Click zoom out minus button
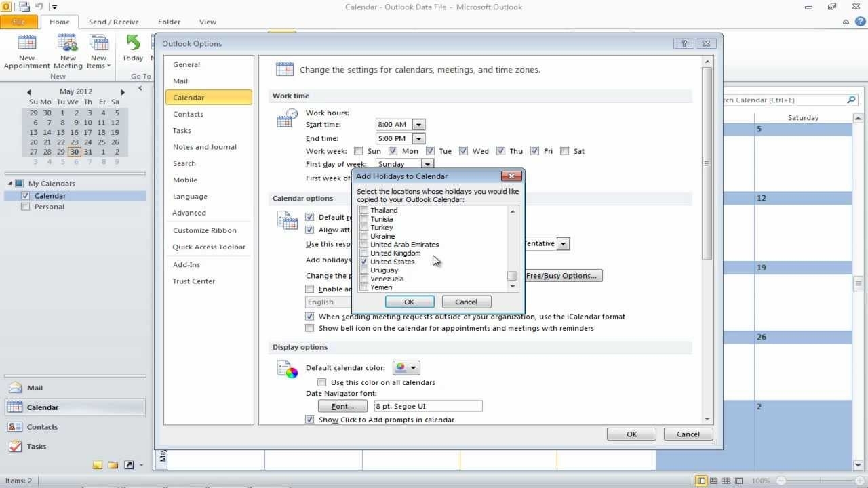This screenshot has height=488, width=868. point(781,481)
